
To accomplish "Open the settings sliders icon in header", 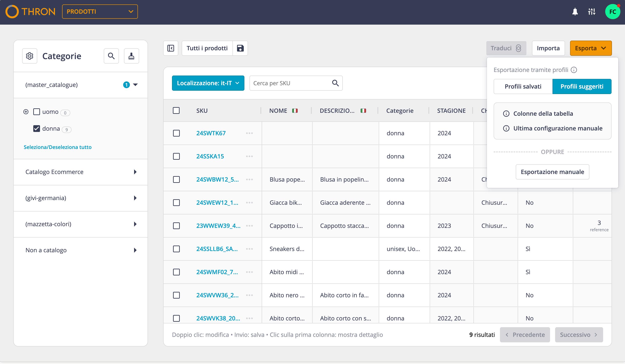I will [592, 12].
